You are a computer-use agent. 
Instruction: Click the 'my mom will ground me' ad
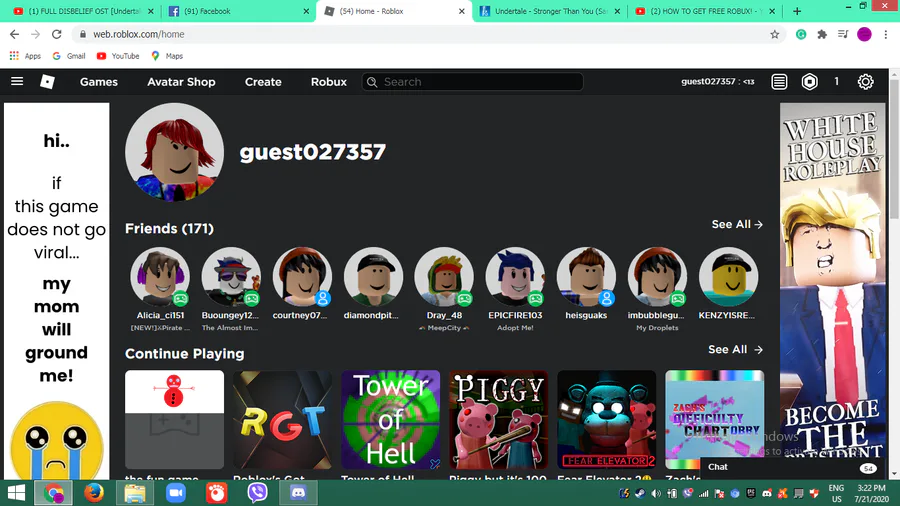click(x=56, y=291)
